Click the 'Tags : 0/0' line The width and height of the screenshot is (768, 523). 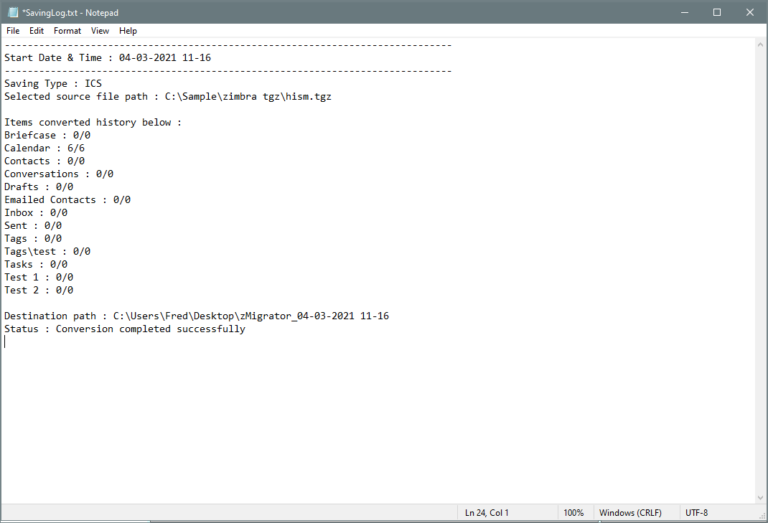pos(33,238)
